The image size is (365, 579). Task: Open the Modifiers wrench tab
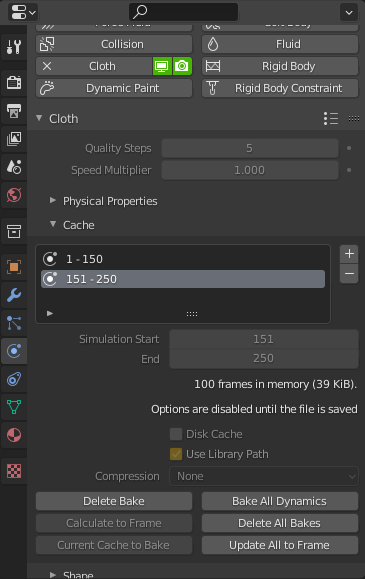point(14,295)
